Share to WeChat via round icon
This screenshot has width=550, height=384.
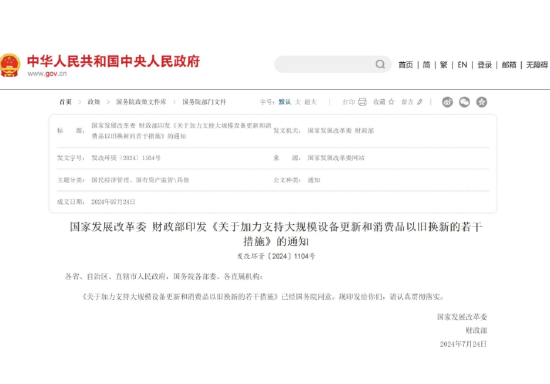tap(464, 102)
